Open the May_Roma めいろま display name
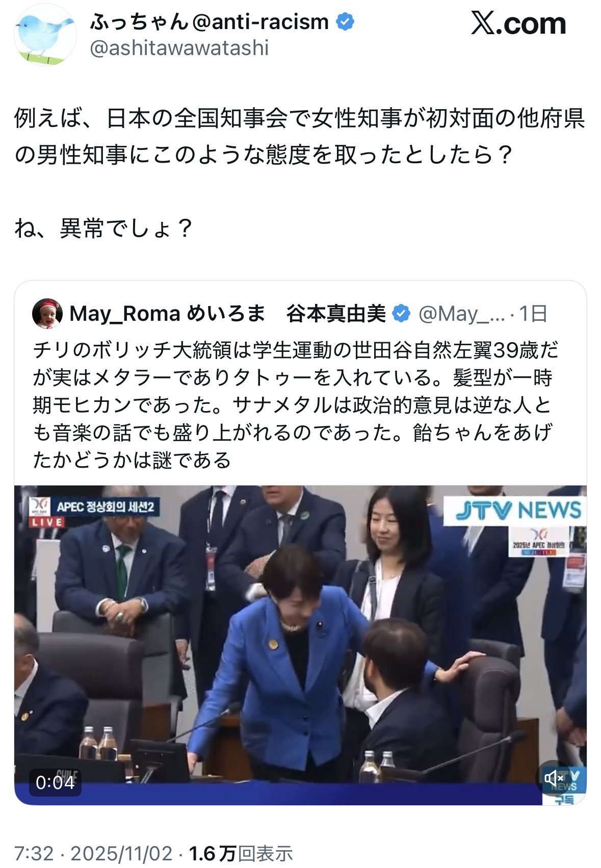The height and width of the screenshot is (868, 601). pyautogui.click(x=168, y=314)
